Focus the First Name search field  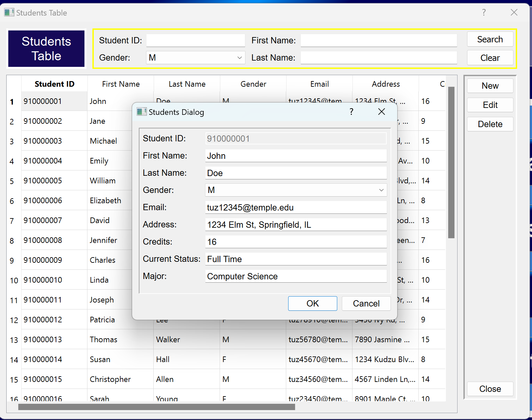pyautogui.click(x=379, y=40)
